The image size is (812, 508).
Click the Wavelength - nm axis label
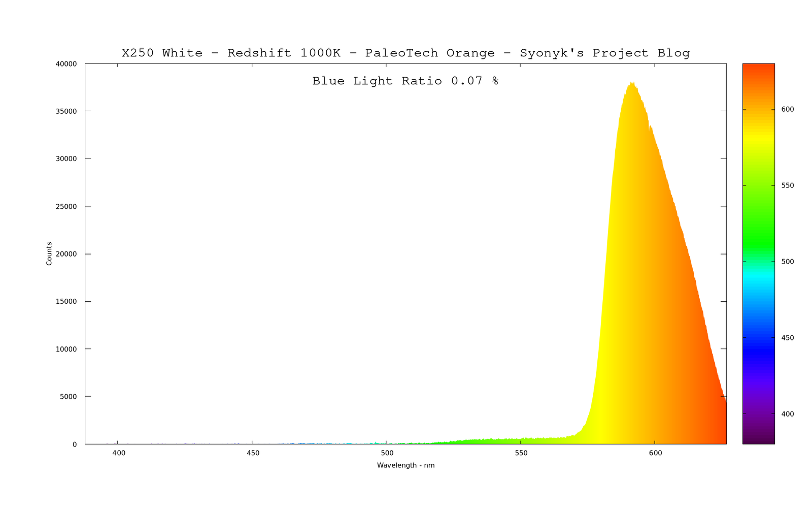coord(405,465)
